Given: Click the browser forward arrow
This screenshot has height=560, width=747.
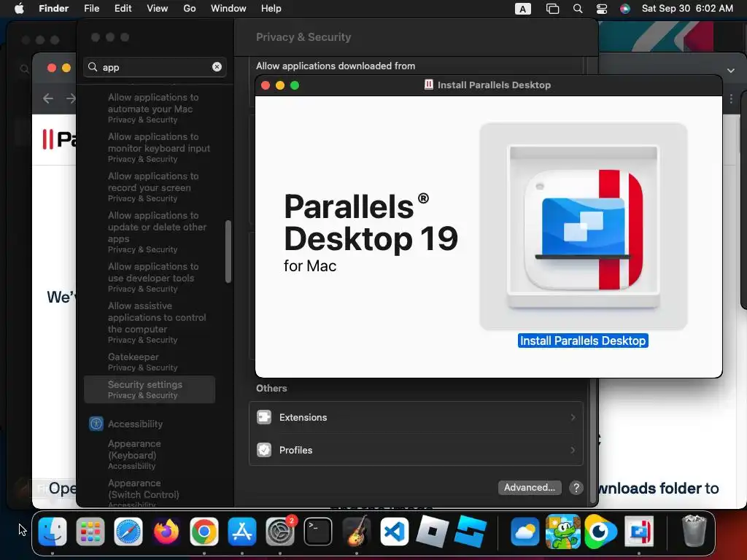Looking at the screenshot, I should point(71,98).
